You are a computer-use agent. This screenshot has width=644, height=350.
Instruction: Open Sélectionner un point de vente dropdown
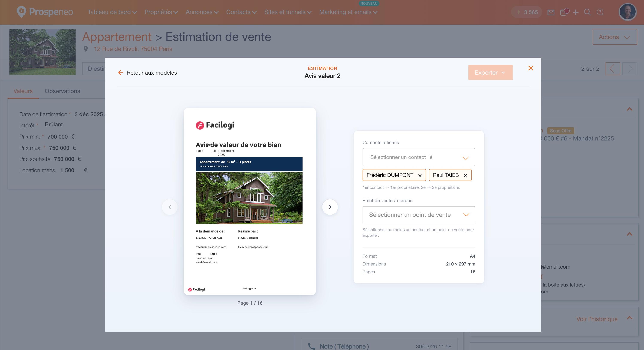[x=419, y=215]
